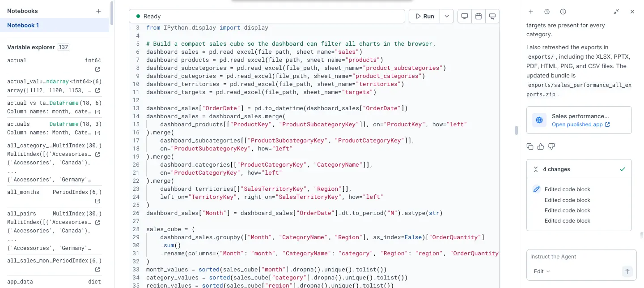
Task: Show agent info
Action: click(563, 12)
